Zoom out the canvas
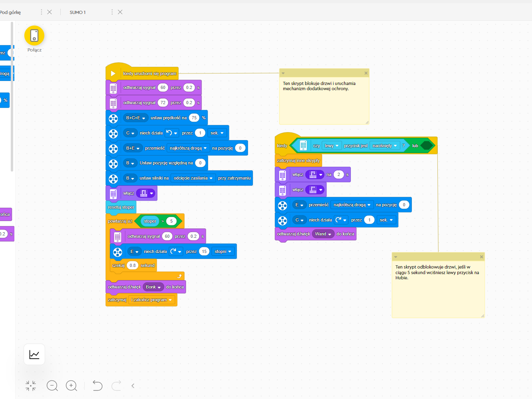Viewport: 532px width, 399px height. (52, 385)
